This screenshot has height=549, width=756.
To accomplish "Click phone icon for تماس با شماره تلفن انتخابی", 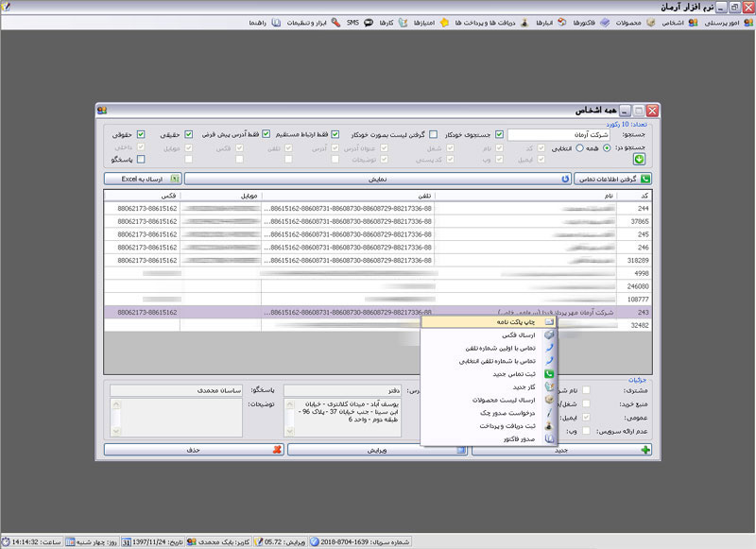I will click(549, 361).
